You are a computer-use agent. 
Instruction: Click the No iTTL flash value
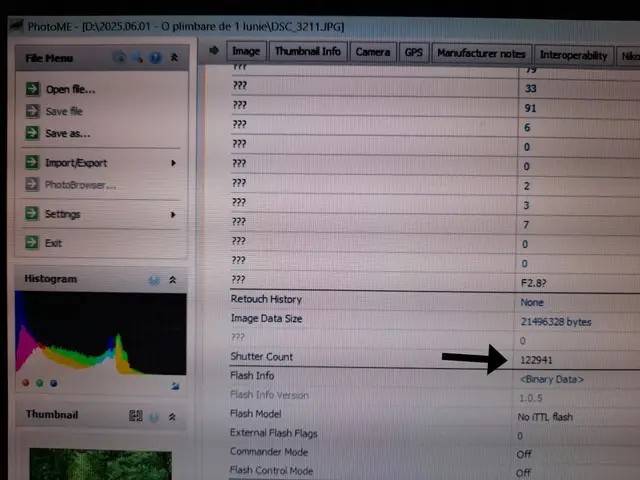click(545, 417)
